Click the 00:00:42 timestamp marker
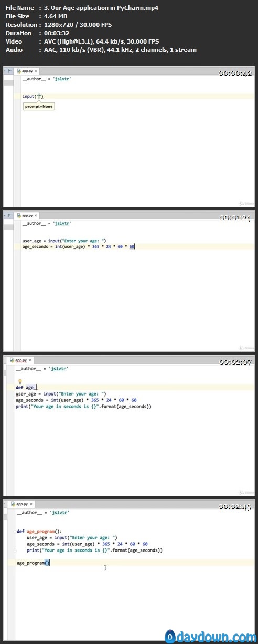Viewport: 258px width, 644px height. coord(235,73)
